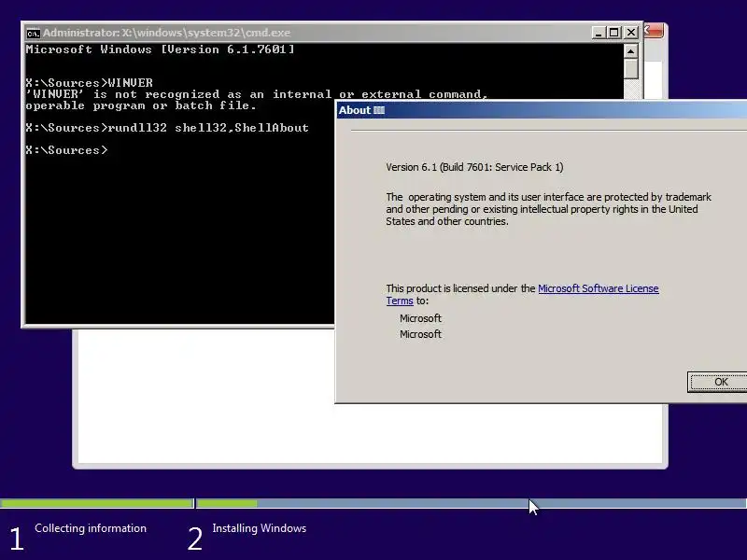Click 'Microsoft Windows [Version 6.1.7601]' line in cmd
The width and height of the screenshot is (747, 560).
pos(160,49)
